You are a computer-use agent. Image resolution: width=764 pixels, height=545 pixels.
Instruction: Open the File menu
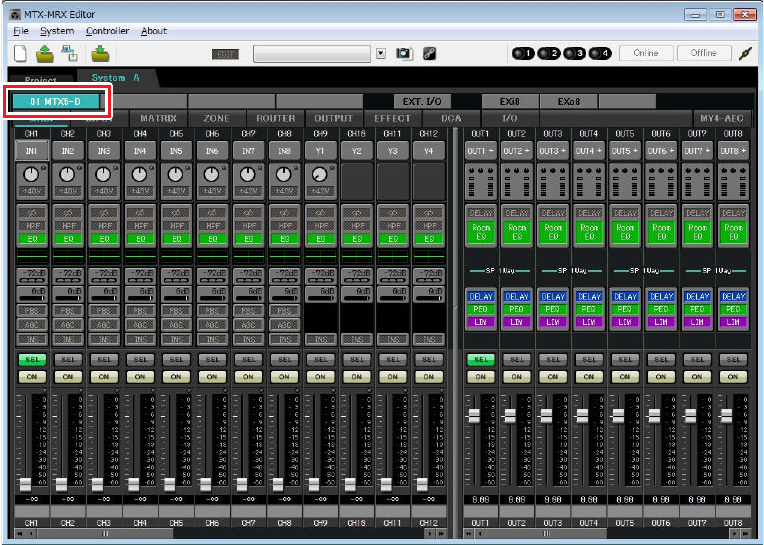20,31
